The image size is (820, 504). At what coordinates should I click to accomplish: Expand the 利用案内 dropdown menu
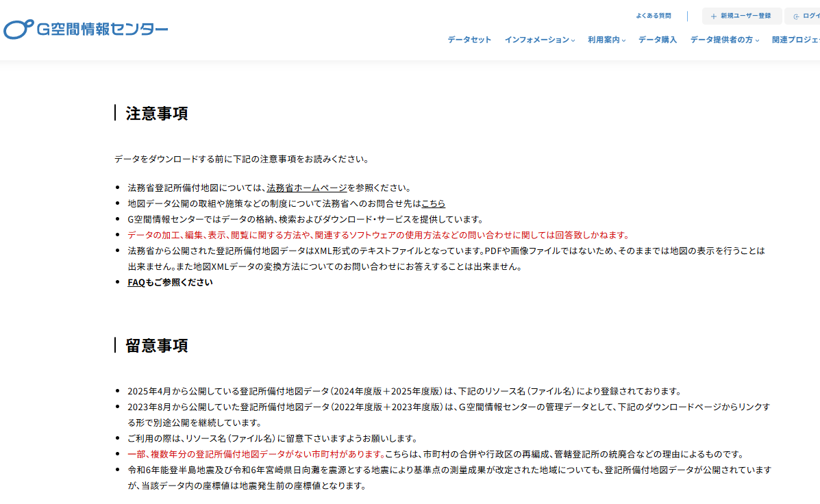point(606,40)
